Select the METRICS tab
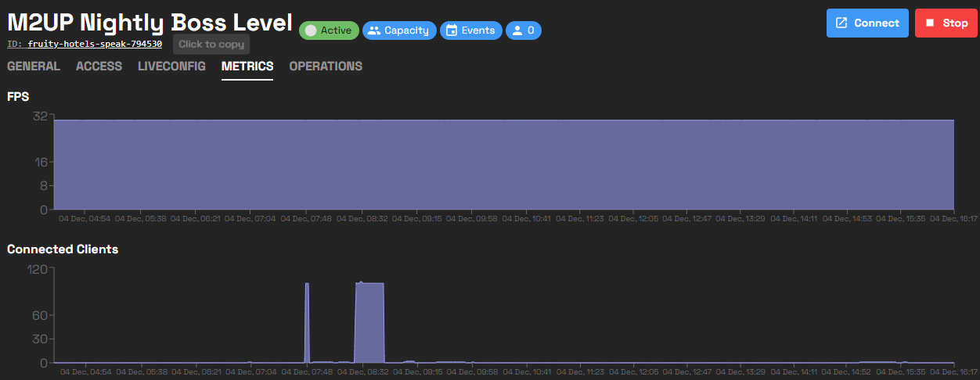Screen dimensions: 980x380 click(x=247, y=66)
